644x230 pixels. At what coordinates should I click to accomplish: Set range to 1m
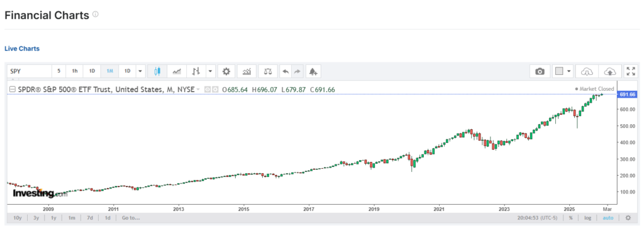pyautogui.click(x=72, y=217)
